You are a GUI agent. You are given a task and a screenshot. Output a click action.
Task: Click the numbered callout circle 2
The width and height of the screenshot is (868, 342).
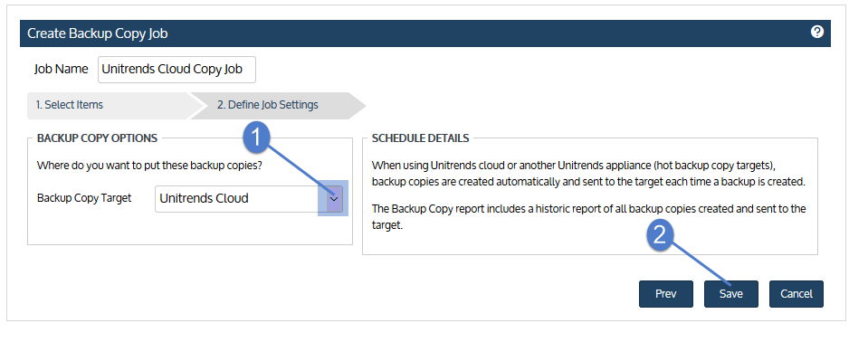(x=660, y=235)
